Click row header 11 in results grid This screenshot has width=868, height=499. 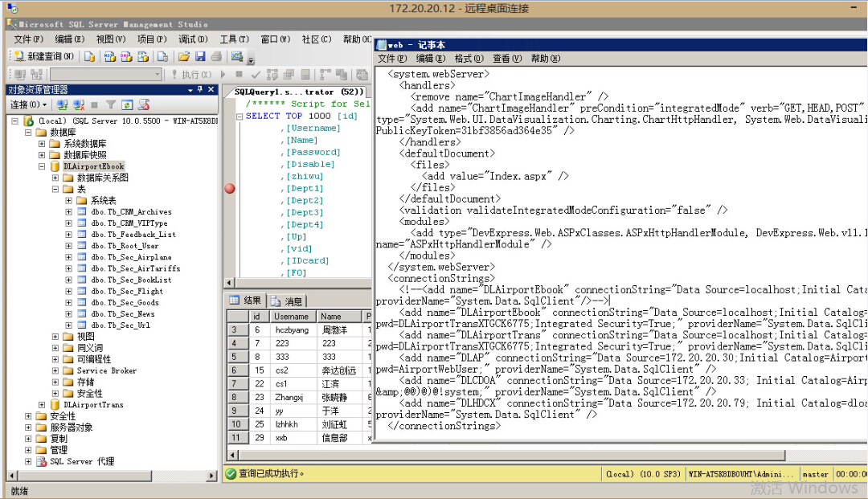click(x=238, y=438)
